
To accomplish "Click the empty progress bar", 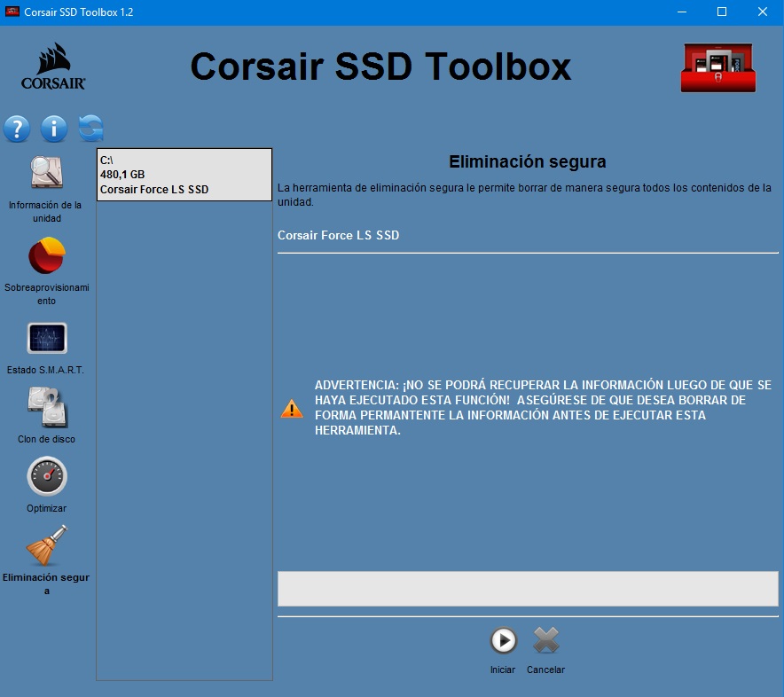I will coord(528,589).
